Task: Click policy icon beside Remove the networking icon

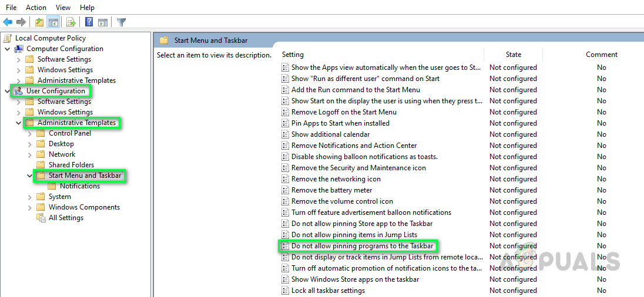Action: pos(285,179)
